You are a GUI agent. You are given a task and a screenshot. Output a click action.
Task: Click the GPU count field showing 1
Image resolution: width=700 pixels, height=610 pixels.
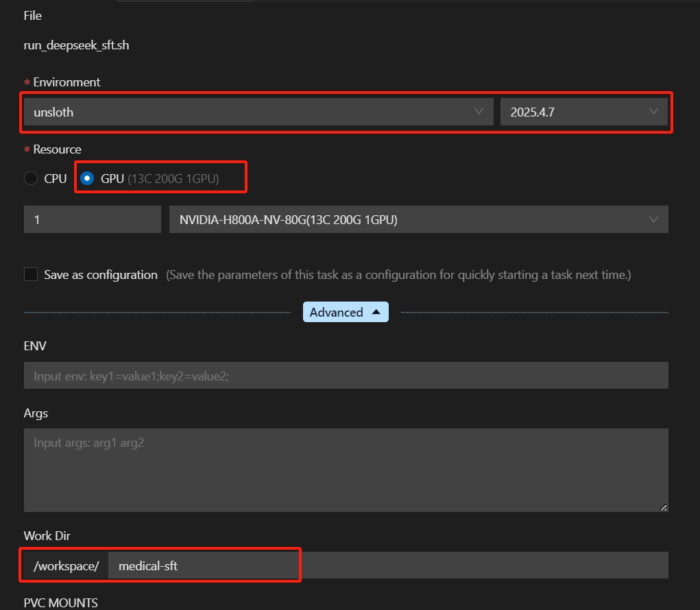pyautogui.click(x=92, y=219)
